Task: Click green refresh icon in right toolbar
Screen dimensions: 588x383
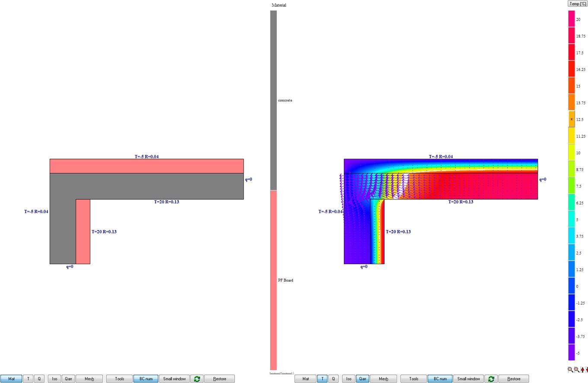Action: point(491,379)
